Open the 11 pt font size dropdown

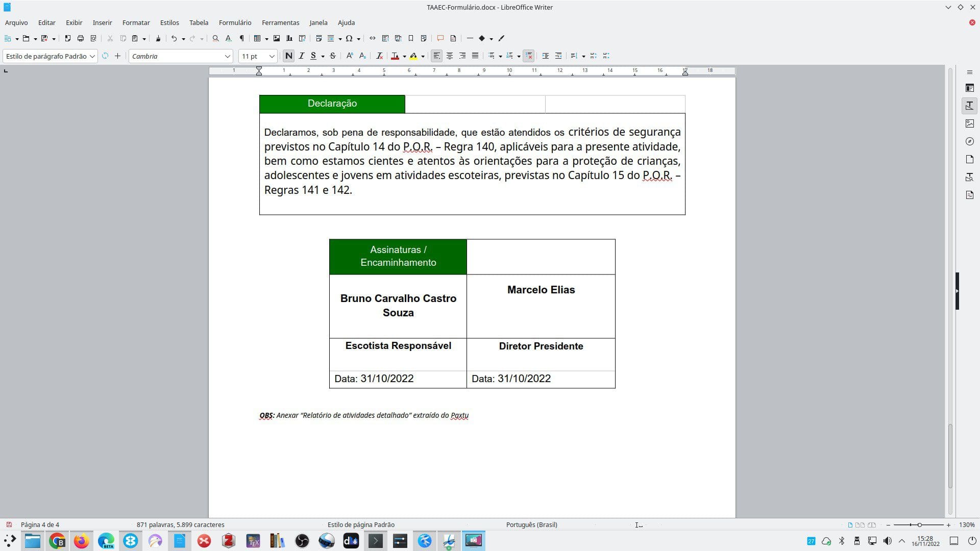click(x=272, y=56)
